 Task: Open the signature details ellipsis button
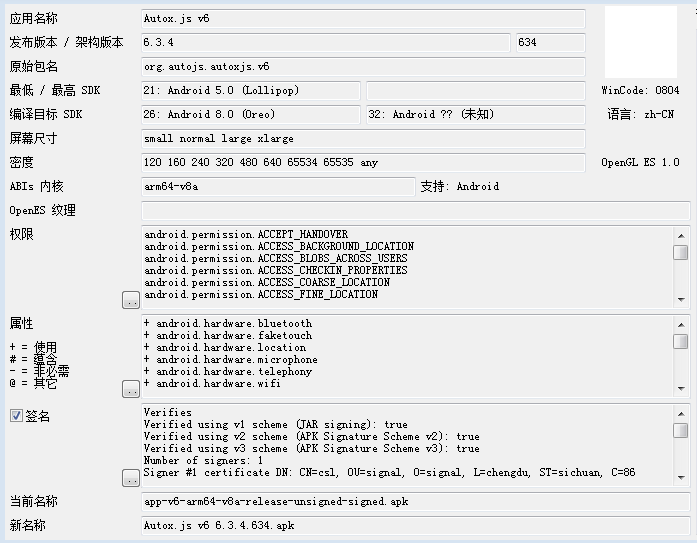(131, 478)
